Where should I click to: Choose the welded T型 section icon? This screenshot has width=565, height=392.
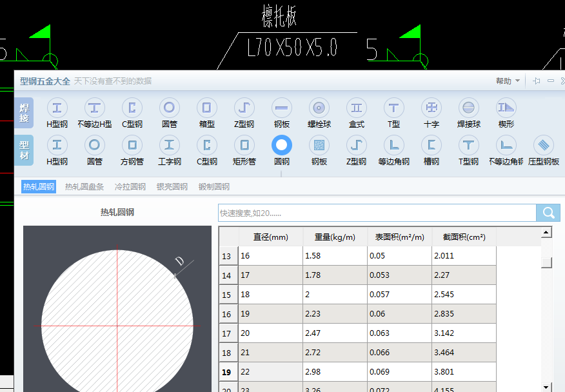(x=394, y=108)
